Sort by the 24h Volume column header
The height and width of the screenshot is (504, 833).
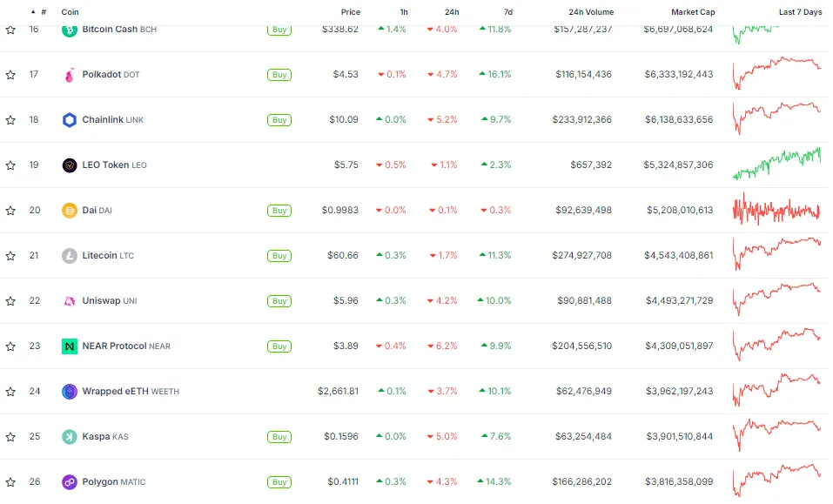pos(585,12)
